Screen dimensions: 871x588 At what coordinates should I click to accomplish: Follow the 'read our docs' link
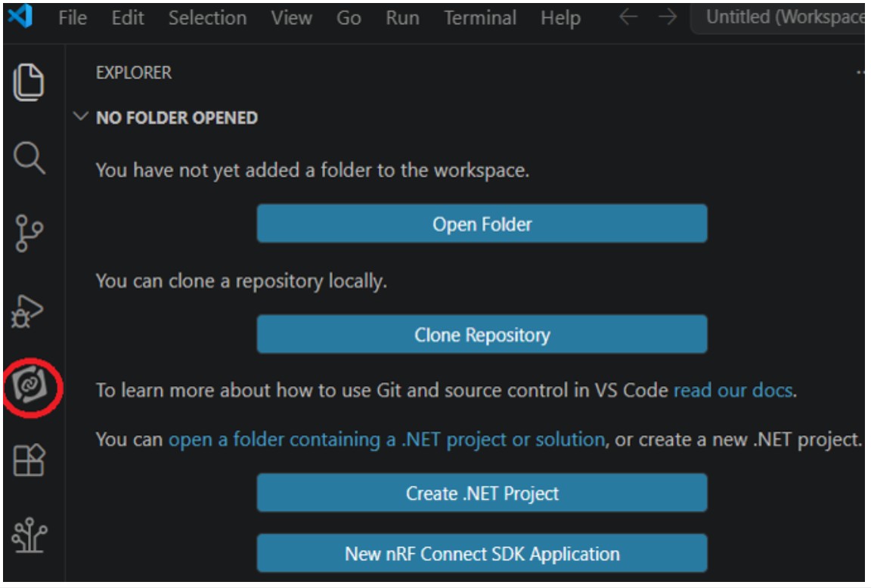[x=733, y=390]
